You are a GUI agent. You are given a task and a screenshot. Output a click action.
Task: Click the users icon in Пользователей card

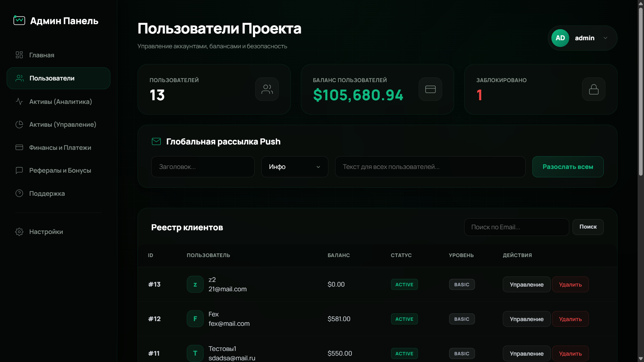coord(267,89)
